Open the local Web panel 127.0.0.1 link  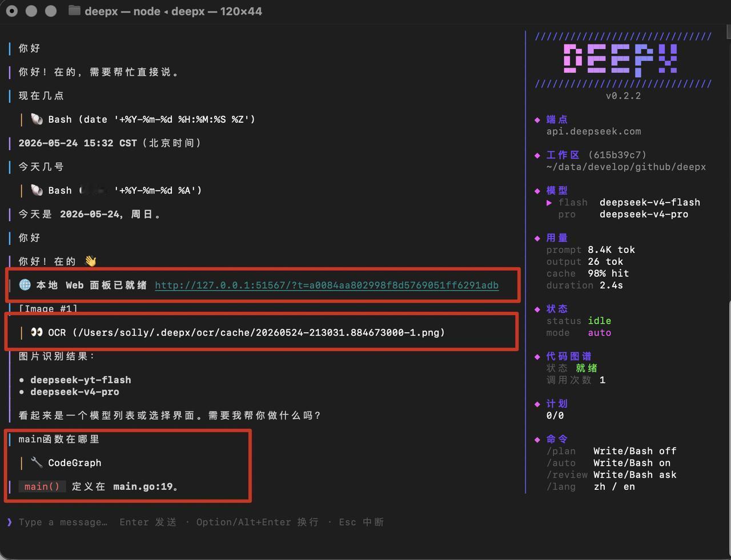[x=327, y=285]
